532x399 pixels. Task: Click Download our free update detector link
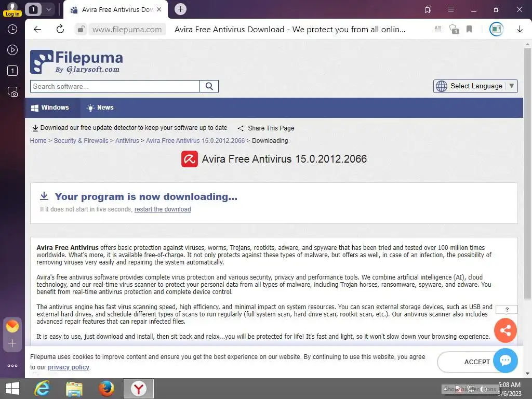(129, 128)
